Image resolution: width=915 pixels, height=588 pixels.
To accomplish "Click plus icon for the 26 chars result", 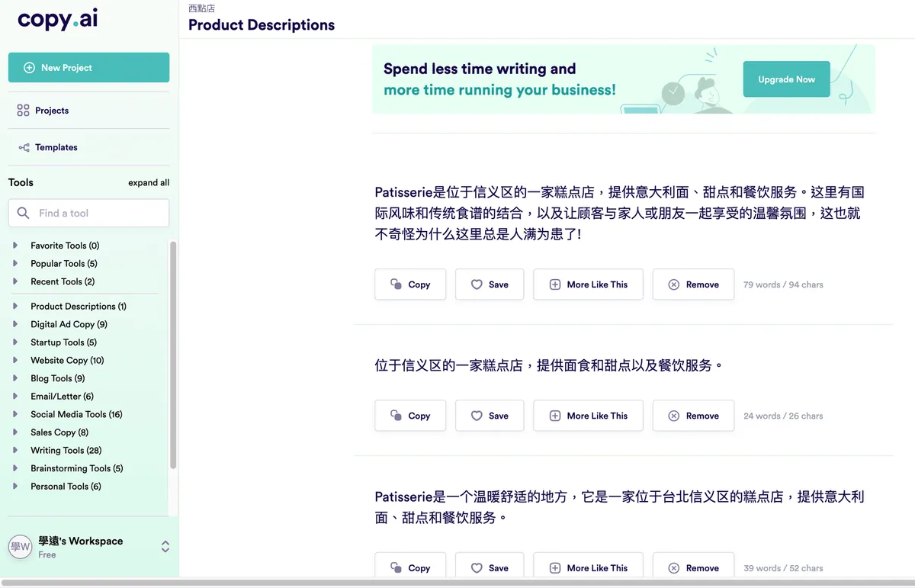I will coord(555,416).
